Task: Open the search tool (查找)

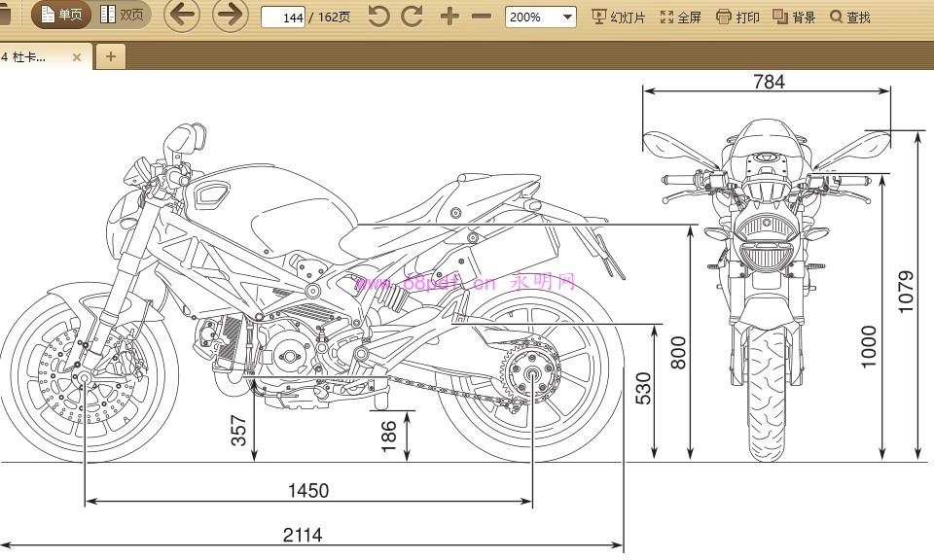Action: 850,17
